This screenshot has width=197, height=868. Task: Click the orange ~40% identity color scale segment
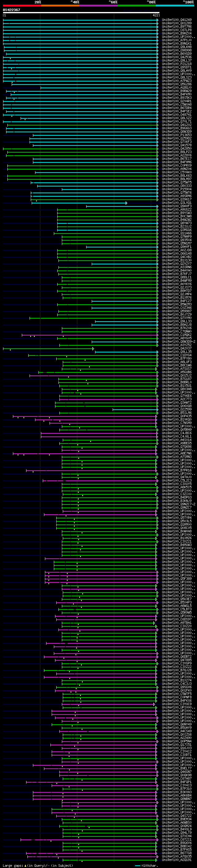tap(60, 6)
